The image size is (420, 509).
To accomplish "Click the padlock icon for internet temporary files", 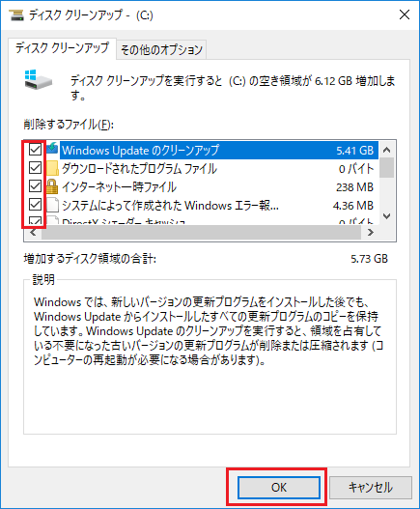I will 52,186.
